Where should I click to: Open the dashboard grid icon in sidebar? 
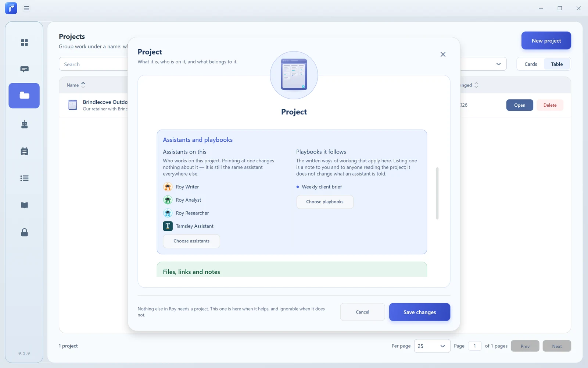click(24, 43)
